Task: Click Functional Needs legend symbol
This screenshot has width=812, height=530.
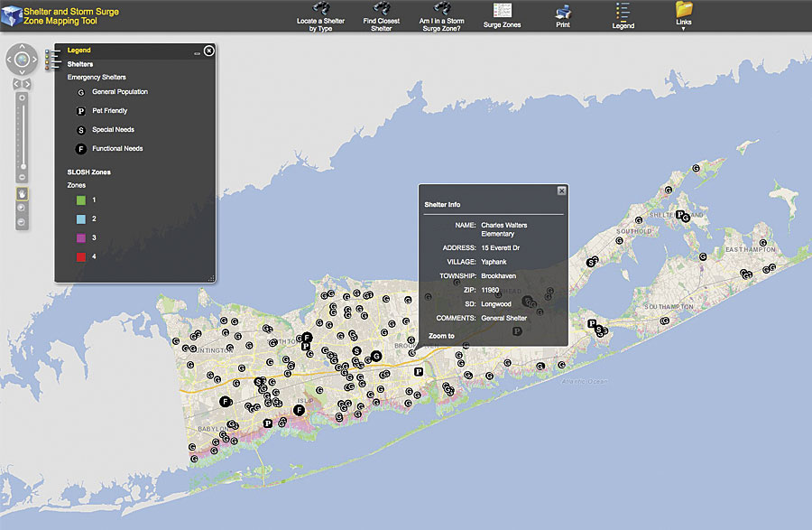Action: [x=81, y=149]
